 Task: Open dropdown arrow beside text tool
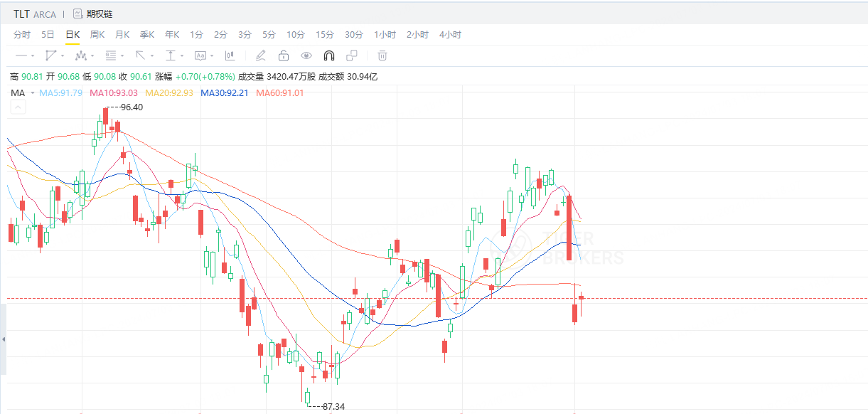[x=212, y=56]
